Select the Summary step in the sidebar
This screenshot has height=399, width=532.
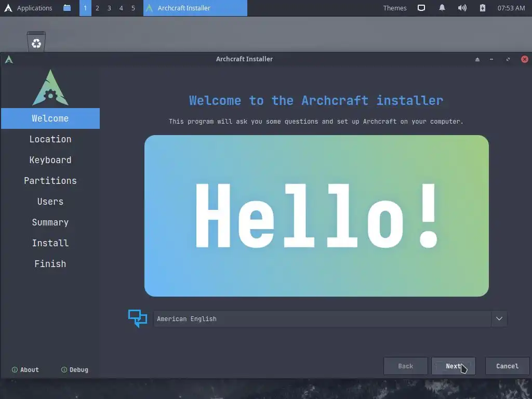click(x=50, y=222)
